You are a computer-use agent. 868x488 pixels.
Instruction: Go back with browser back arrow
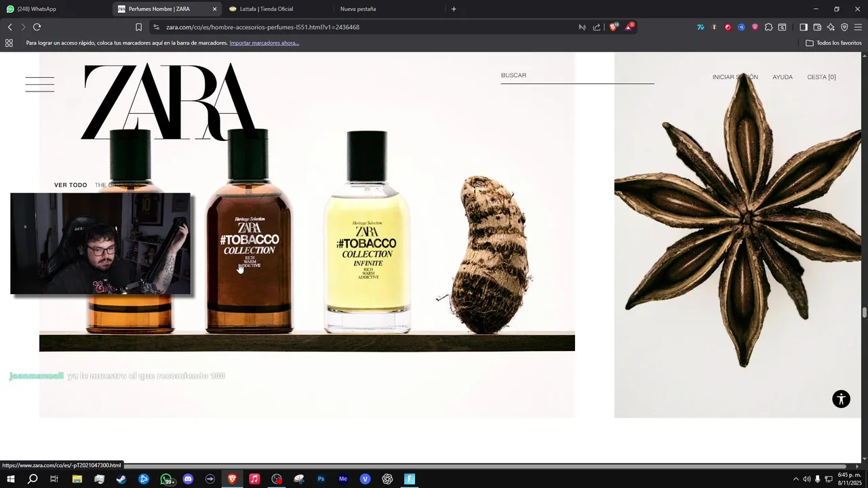click(9, 27)
